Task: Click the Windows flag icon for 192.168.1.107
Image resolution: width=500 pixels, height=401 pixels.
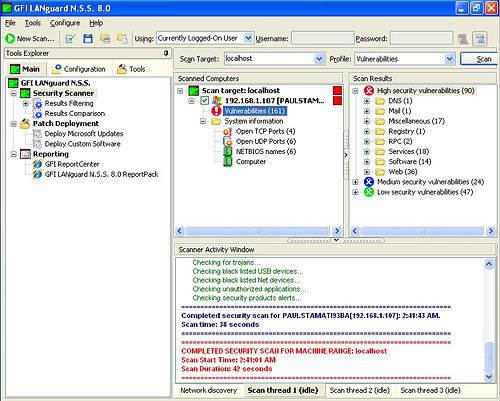Action: tap(217, 101)
